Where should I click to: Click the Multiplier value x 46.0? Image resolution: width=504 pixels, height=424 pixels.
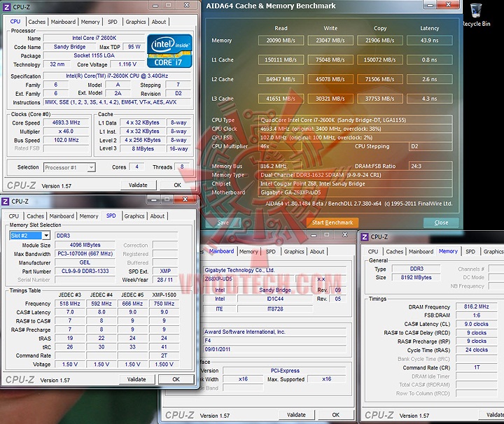point(66,132)
